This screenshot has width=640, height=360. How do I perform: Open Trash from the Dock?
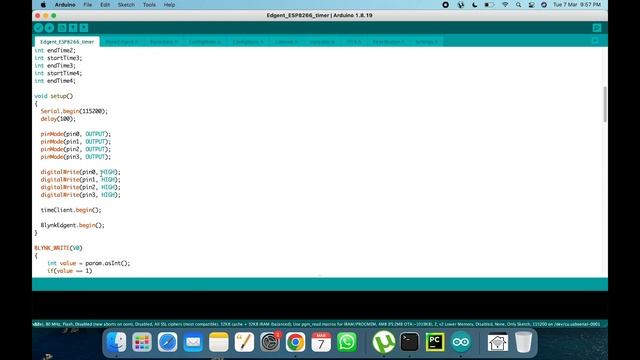[x=523, y=342]
